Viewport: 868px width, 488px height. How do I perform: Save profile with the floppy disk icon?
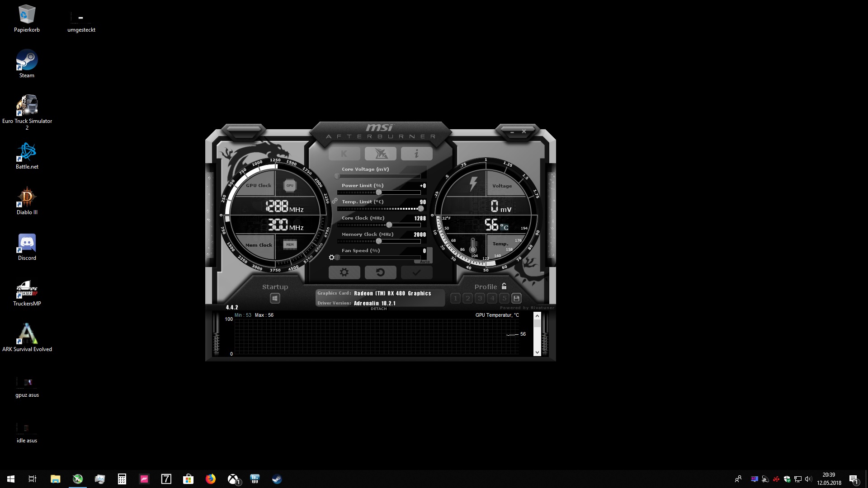tap(517, 298)
